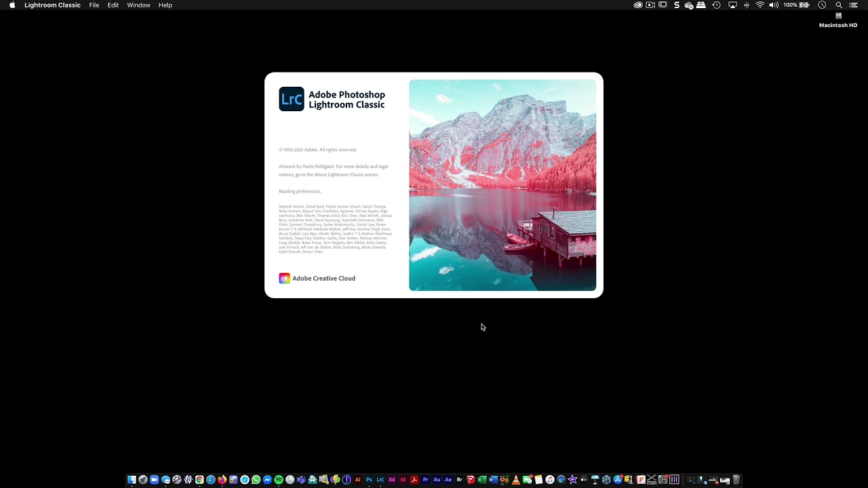Open Creative Cloud from the menu bar

click(638, 5)
